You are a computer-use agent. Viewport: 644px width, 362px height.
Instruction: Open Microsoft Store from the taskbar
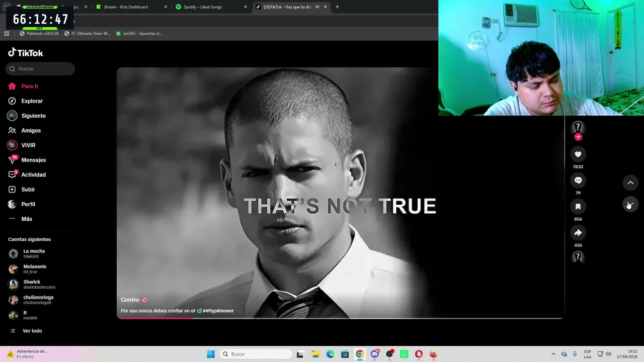tap(345, 354)
